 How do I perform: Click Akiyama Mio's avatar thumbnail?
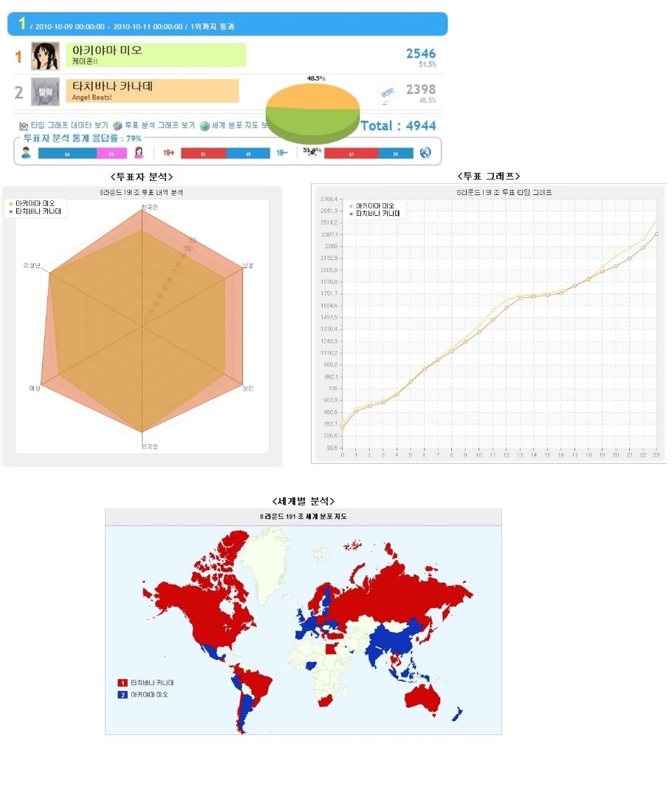[x=45, y=56]
